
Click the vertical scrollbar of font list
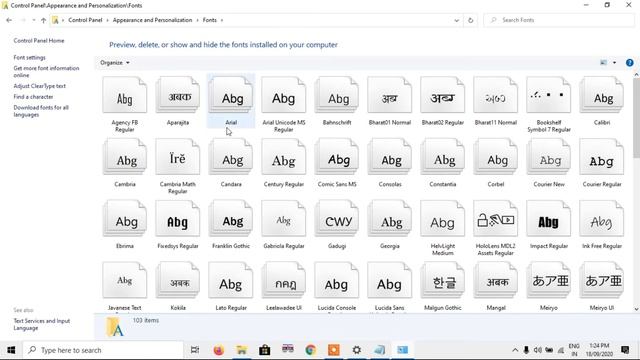point(636,118)
